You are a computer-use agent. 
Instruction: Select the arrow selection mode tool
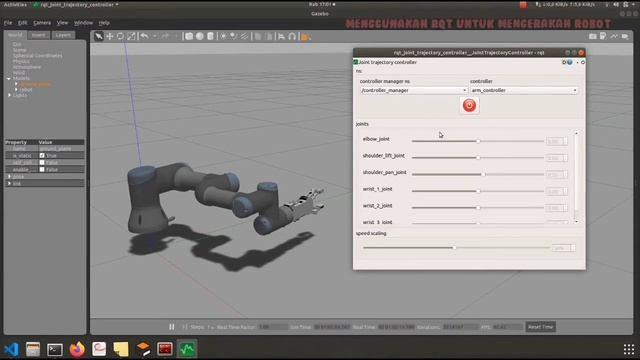click(x=99, y=36)
